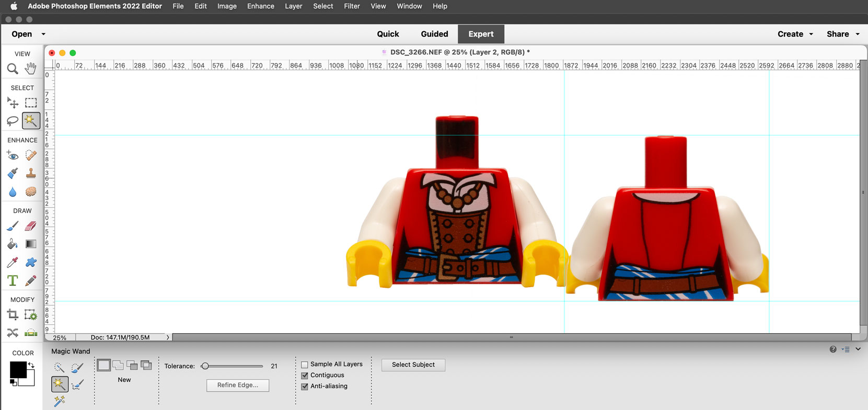The height and width of the screenshot is (410, 868).
Task: Select the Blur tool
Action: pos(13,191)
